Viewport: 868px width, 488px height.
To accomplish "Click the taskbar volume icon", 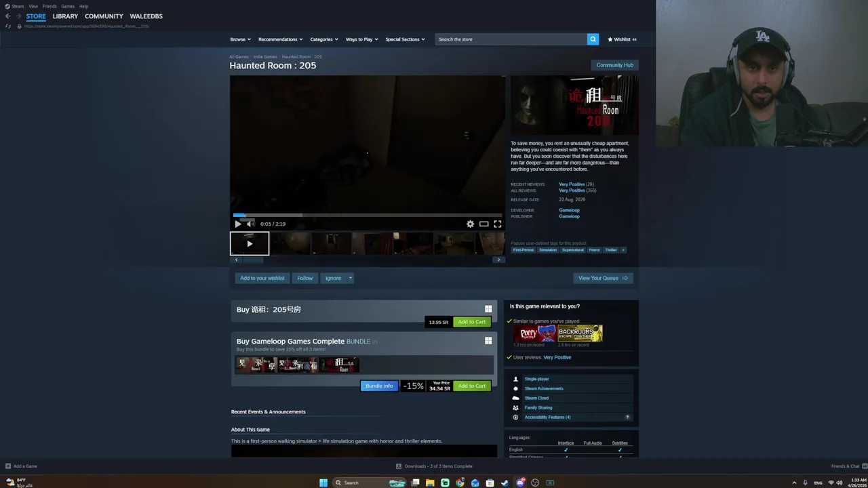I will point(840,483).
